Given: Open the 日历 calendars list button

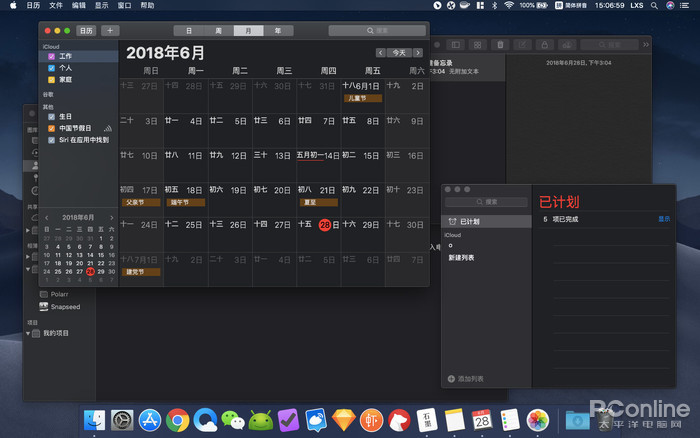Looking at the screenshot, I should [x=86, y=30].
